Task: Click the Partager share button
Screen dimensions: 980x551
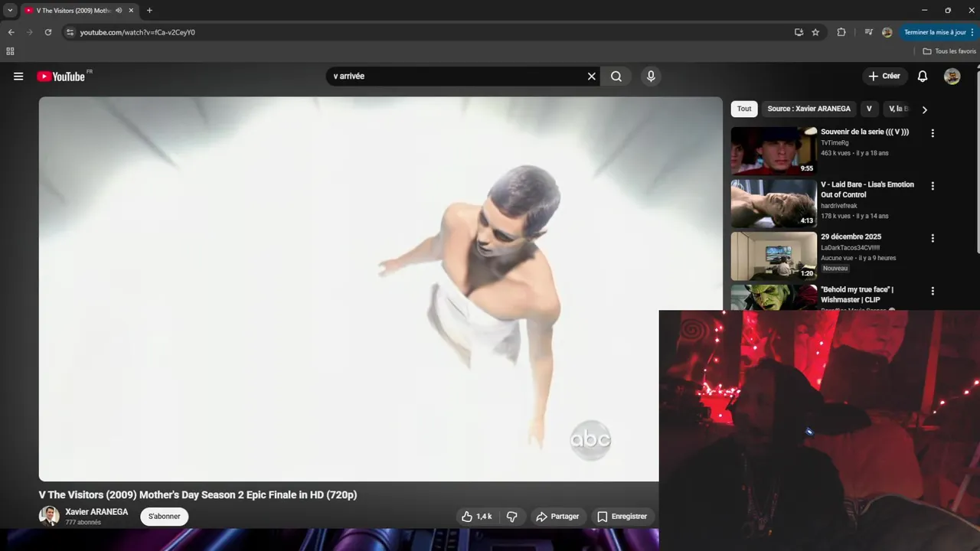Action: click(557, 517)
